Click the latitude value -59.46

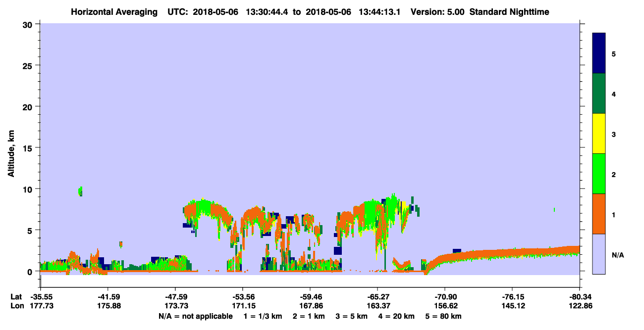click(310, 297)
